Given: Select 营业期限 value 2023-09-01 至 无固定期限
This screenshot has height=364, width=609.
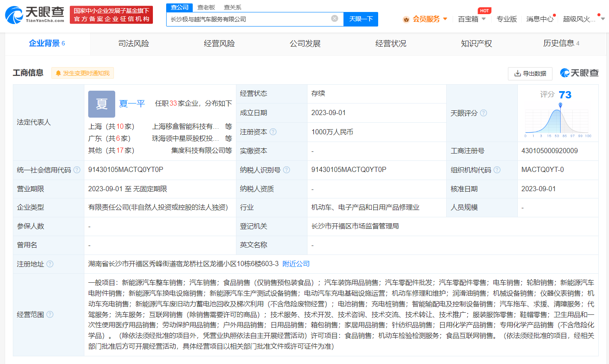Looking at the screenshot, I should click(128, 189).
